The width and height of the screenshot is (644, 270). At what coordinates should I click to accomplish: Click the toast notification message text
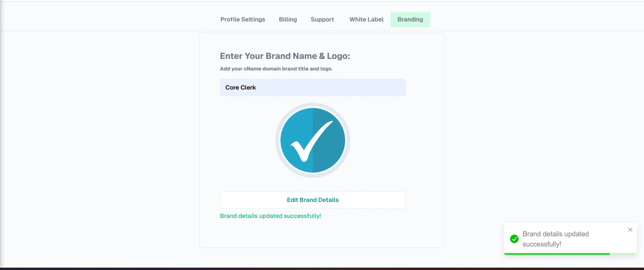555,239
